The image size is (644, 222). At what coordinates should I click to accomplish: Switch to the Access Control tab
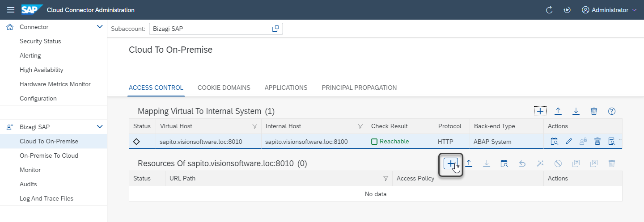[x=156, y=88]
